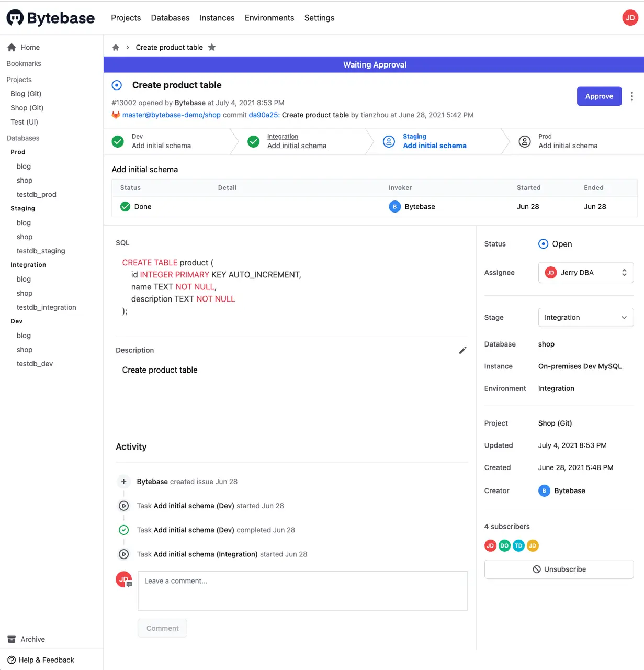Click the Archive icon in sidebar
Screen dimensions: 644x670
(x=12, y=639)
